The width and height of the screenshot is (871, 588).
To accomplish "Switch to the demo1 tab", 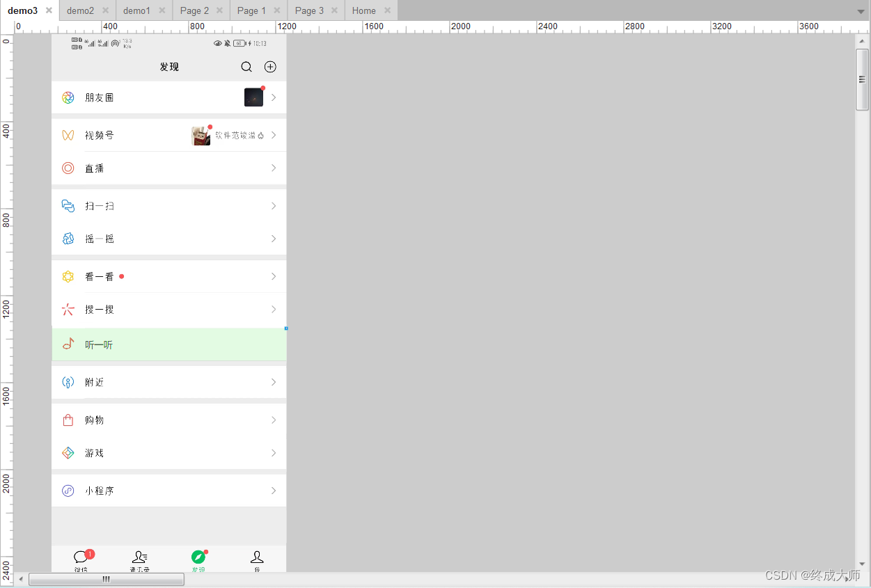I will pos(137,10).
